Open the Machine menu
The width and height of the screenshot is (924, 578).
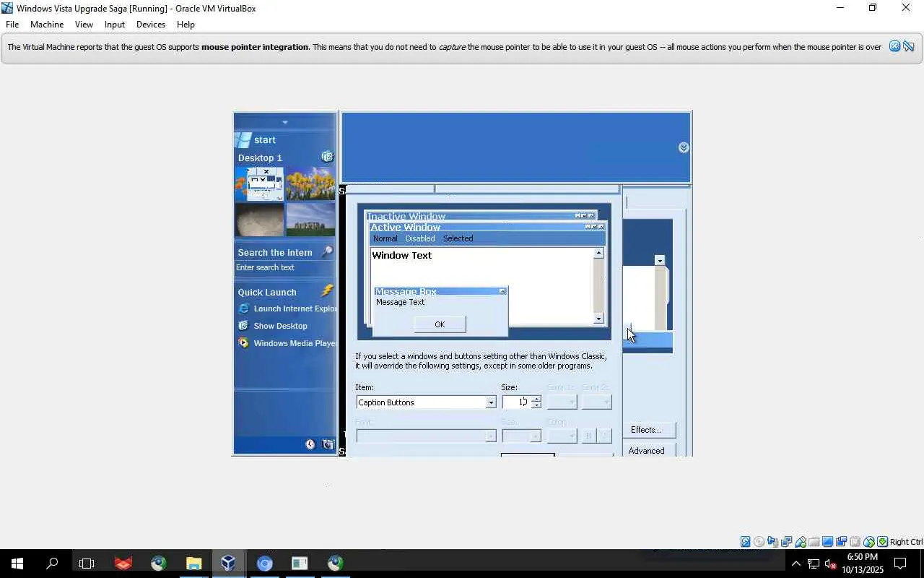(47, 25)
